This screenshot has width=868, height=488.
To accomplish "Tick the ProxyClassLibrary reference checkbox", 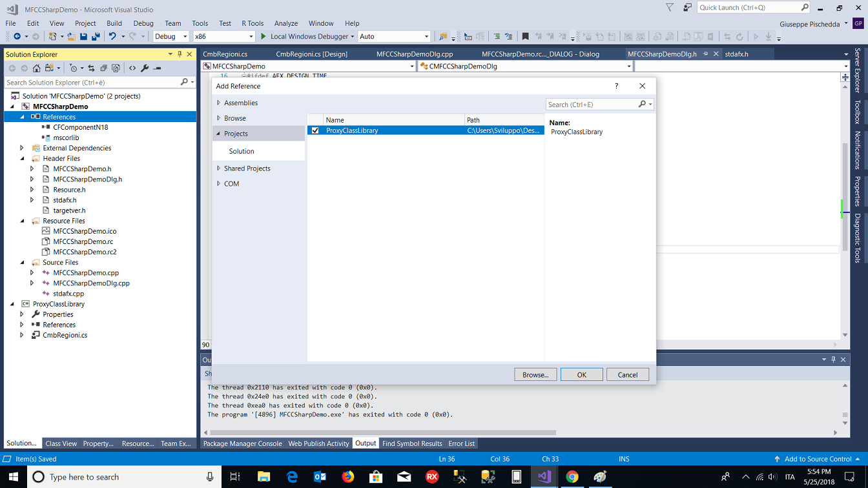I will 315,130.
